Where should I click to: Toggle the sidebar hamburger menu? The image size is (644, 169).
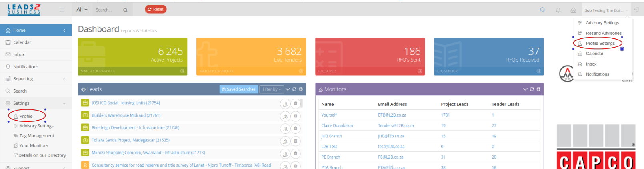pos(62,10)
